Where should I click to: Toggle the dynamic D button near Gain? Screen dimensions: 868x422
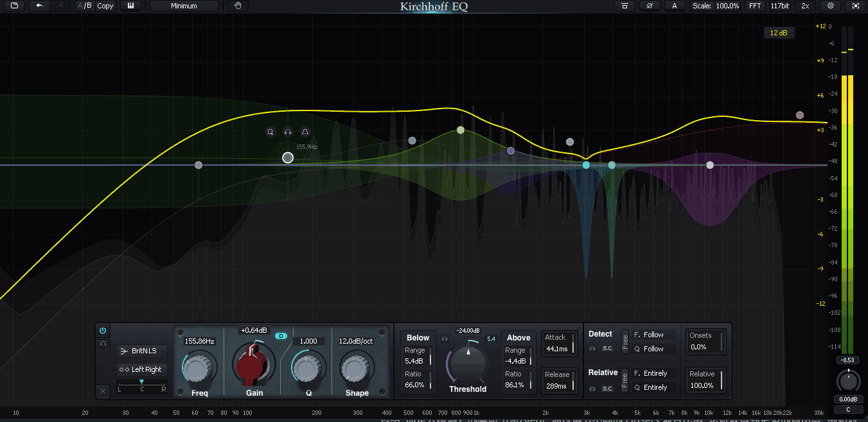[x=281, y=336]
